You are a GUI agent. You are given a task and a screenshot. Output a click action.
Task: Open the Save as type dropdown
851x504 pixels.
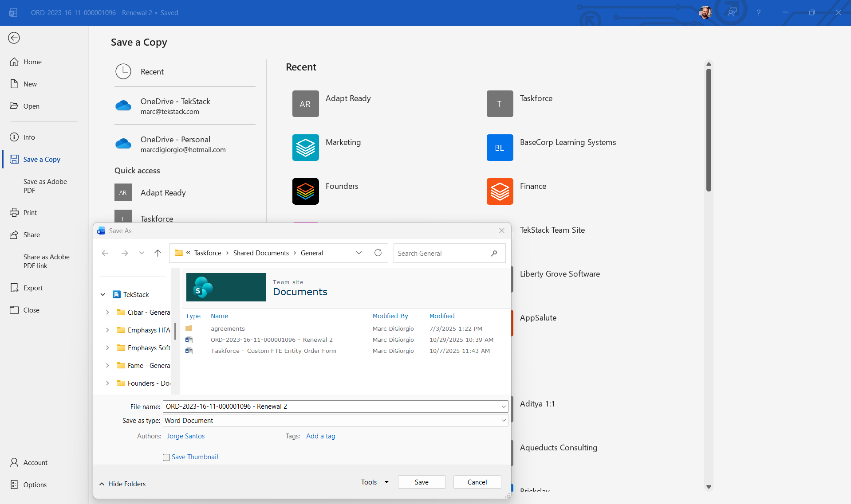(504, 421)
